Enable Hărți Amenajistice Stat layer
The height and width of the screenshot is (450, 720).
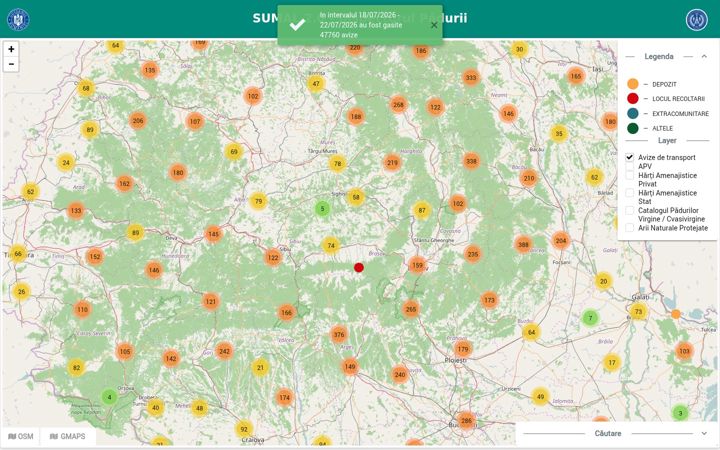tap(630, 193)
